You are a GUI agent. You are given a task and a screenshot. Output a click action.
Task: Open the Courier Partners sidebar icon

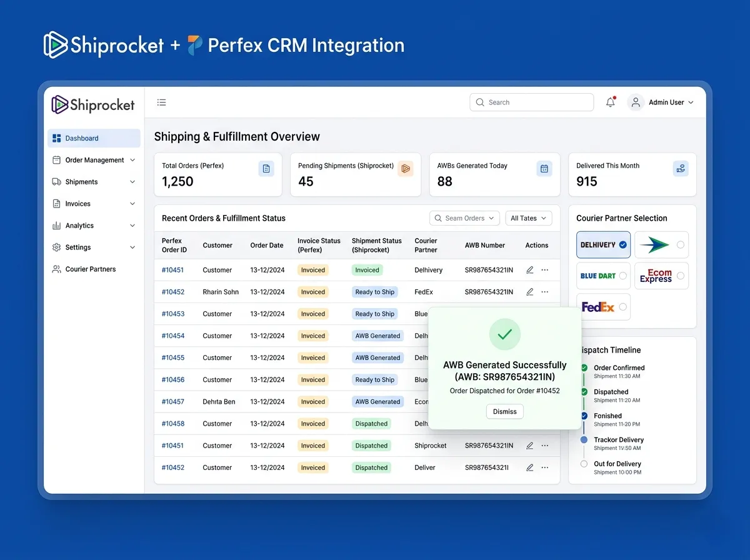[x=57, y=269]
